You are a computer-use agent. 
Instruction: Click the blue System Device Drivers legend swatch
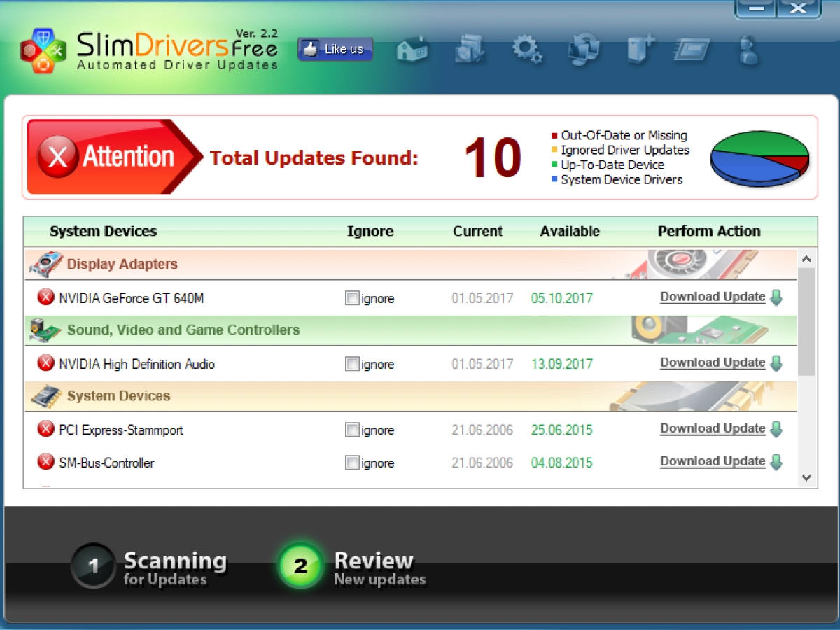pos(554,180)
